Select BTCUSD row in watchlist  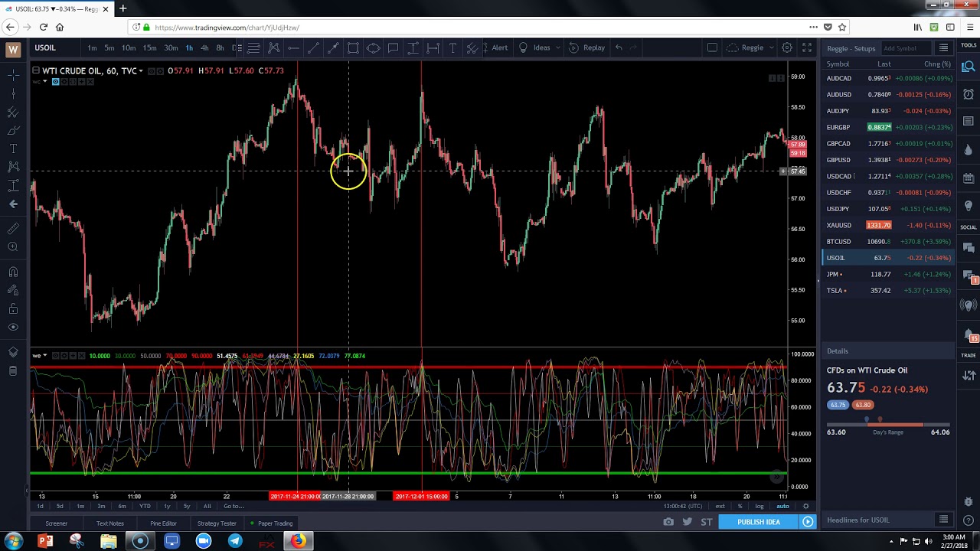(x=888, y=242)
